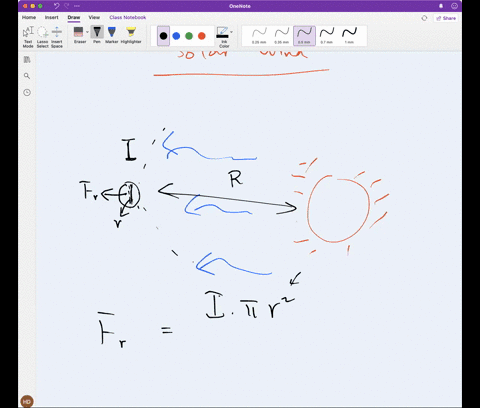Click the Undo arrow in title bar
Image resolution: width=480 pixels, height=408 pixels.
pos(57,6)
